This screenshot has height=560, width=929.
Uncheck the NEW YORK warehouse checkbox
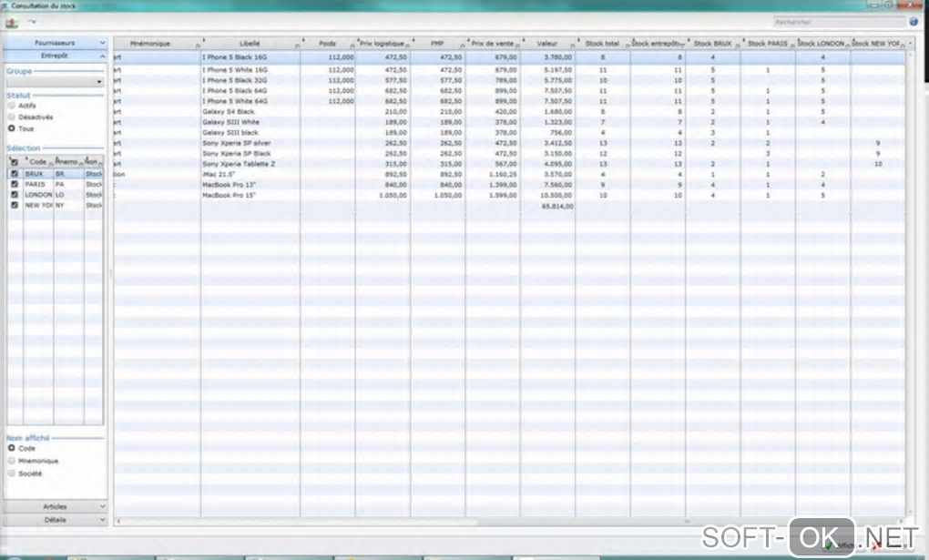coord(15,205)
